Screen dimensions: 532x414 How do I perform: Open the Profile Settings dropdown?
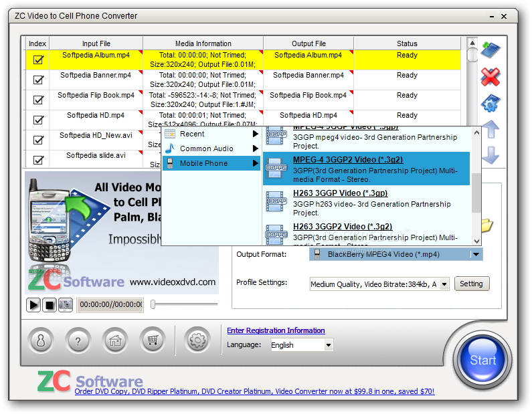444,284
